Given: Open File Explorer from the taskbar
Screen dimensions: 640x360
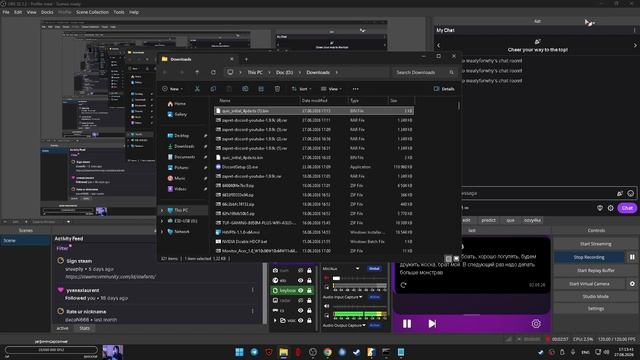Looking at the screenshot, I should [x=284, y=352].
